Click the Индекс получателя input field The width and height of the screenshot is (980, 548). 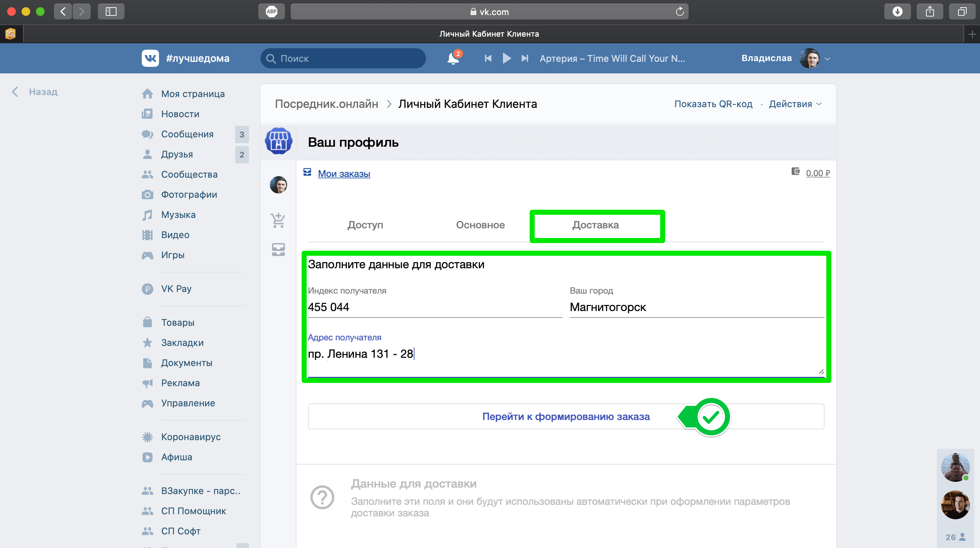click(435, 307)
